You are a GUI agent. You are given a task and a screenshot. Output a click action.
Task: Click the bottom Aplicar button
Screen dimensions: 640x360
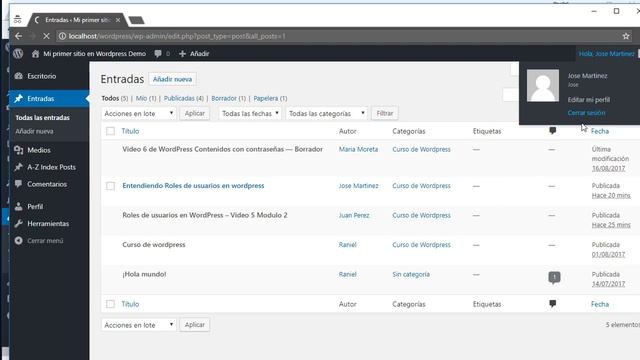coord(195,325)
